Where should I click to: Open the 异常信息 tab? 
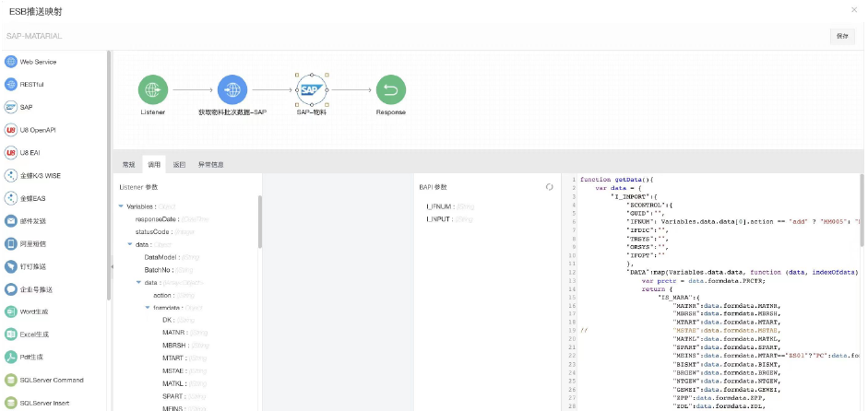[209, 165]
